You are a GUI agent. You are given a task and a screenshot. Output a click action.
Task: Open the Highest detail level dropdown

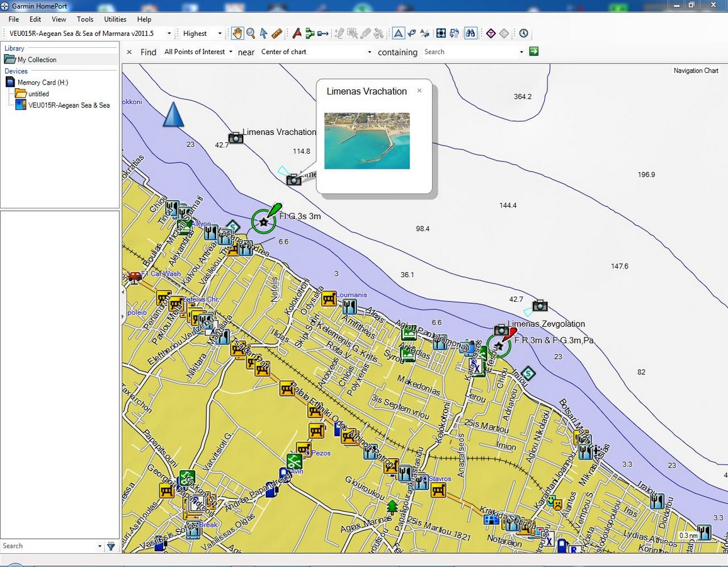pyautogui.click(x=220, y=33)
